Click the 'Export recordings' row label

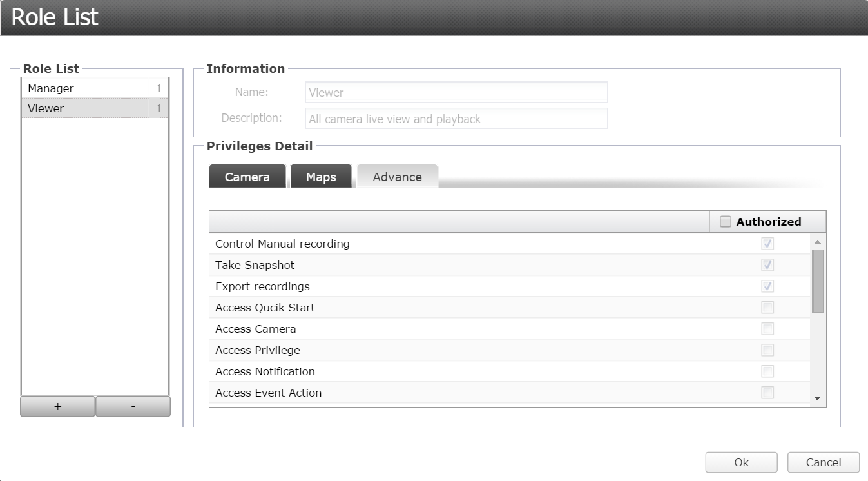tap(262, 286)
